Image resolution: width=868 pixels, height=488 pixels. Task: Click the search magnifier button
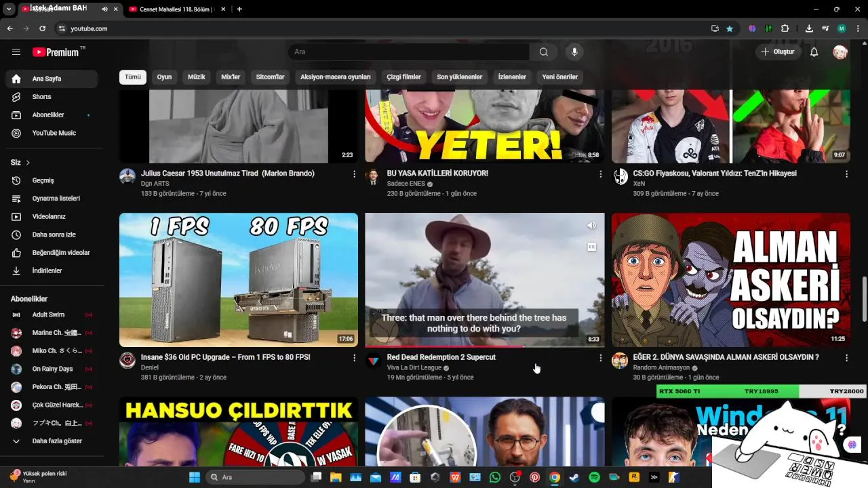[544, 52]
